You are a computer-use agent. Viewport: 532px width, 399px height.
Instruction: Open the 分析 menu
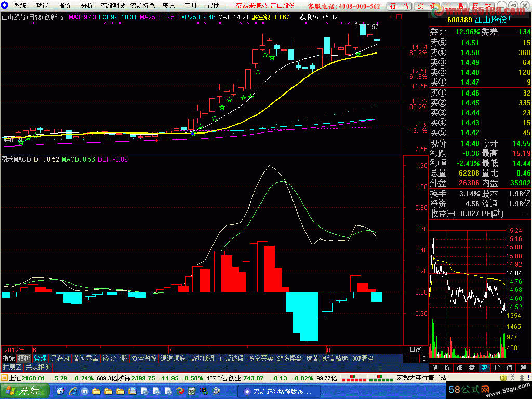[87, 6]
